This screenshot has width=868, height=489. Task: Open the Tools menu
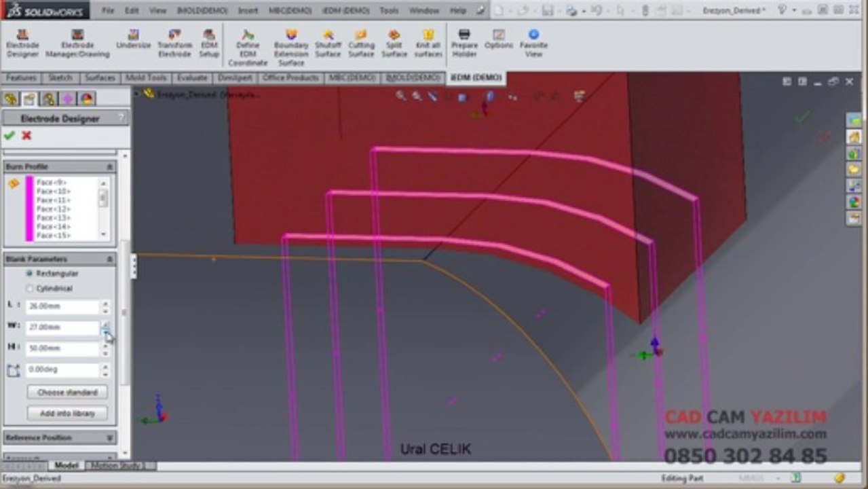[x=389, y=11]
